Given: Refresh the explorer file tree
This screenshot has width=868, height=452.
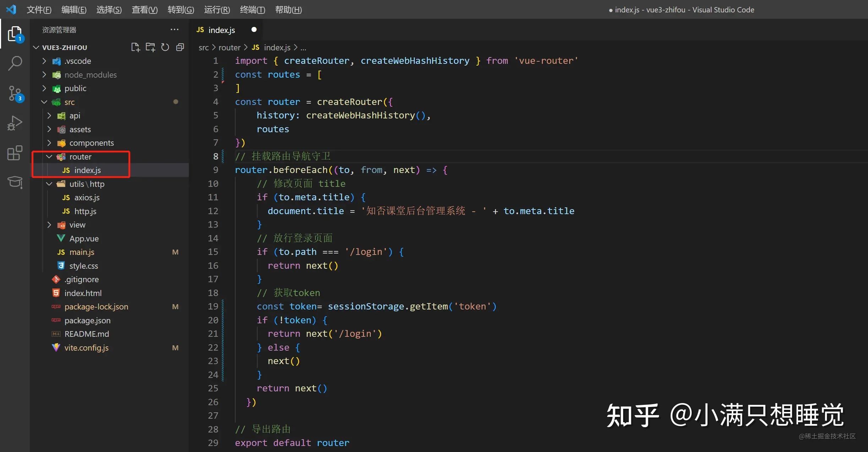Looking at the screenshot, I should coord(165,47).
